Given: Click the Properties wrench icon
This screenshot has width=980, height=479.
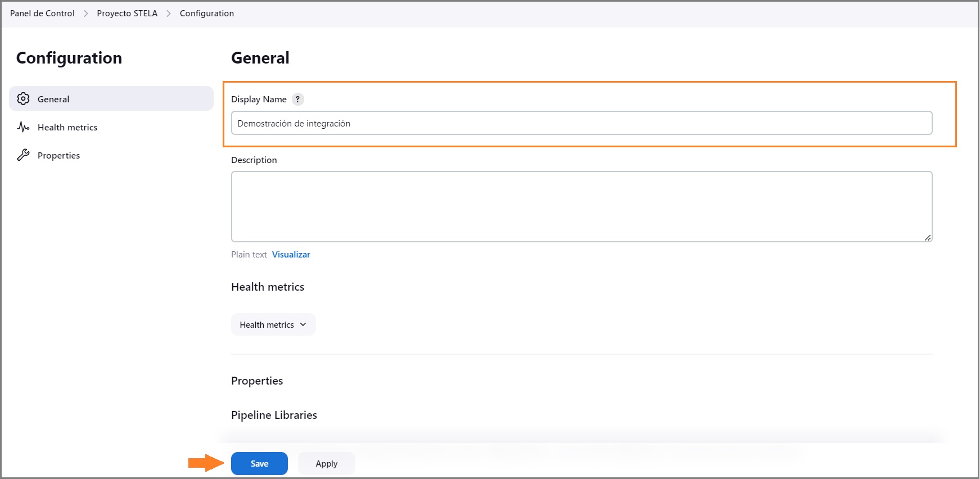Looking at the screenshot, I should click(23, 155).
